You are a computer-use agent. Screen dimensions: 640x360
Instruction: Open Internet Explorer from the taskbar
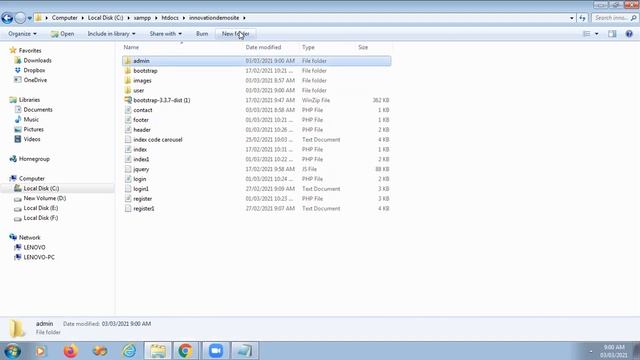[129, 351]
